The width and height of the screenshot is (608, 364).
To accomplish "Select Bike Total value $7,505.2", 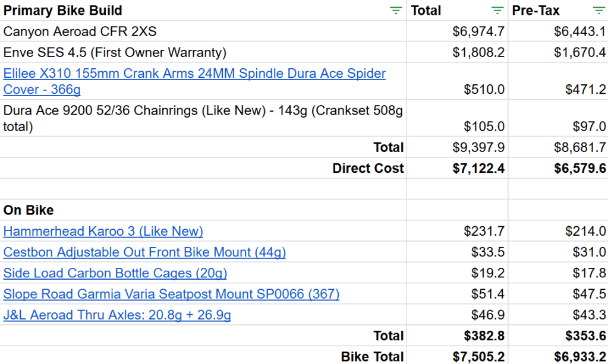I will point(478,356).
